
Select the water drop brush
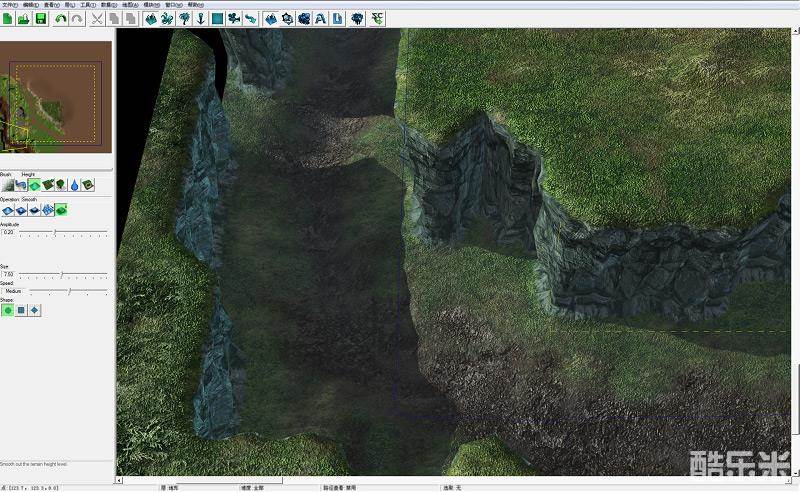click(x=74, y=185)
